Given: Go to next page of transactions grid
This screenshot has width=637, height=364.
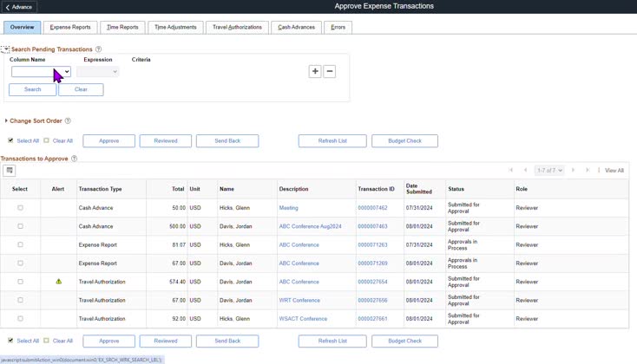Looking at the screenshot, I should 574,170.
